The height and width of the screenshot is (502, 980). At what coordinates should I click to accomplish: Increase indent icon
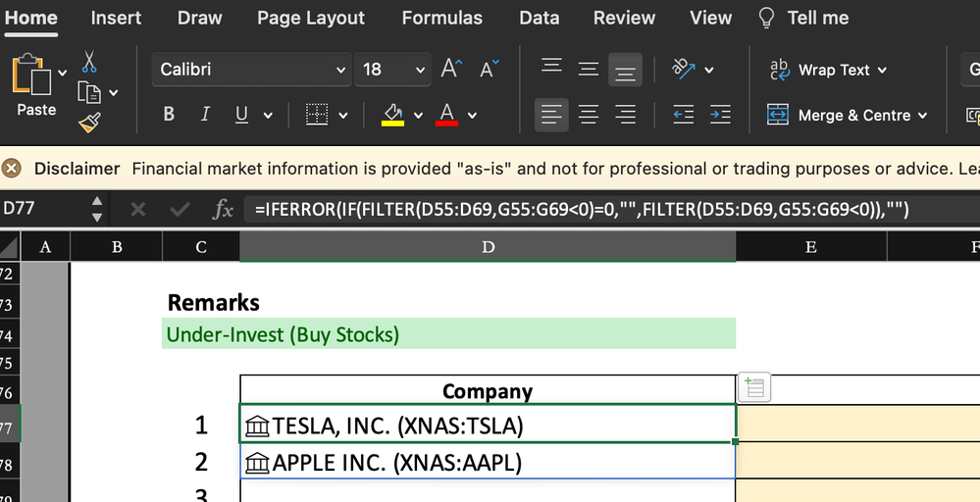pyautogui.click(x=720, y=115)
